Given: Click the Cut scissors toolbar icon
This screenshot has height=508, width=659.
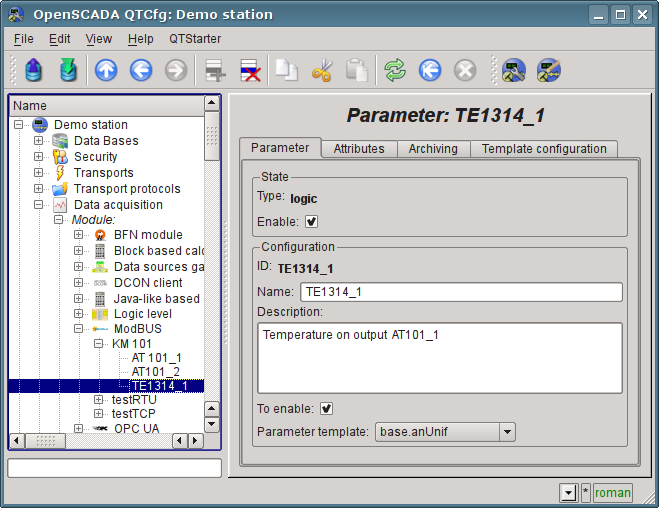Looking at the screenshot, I should coord(322,70).
